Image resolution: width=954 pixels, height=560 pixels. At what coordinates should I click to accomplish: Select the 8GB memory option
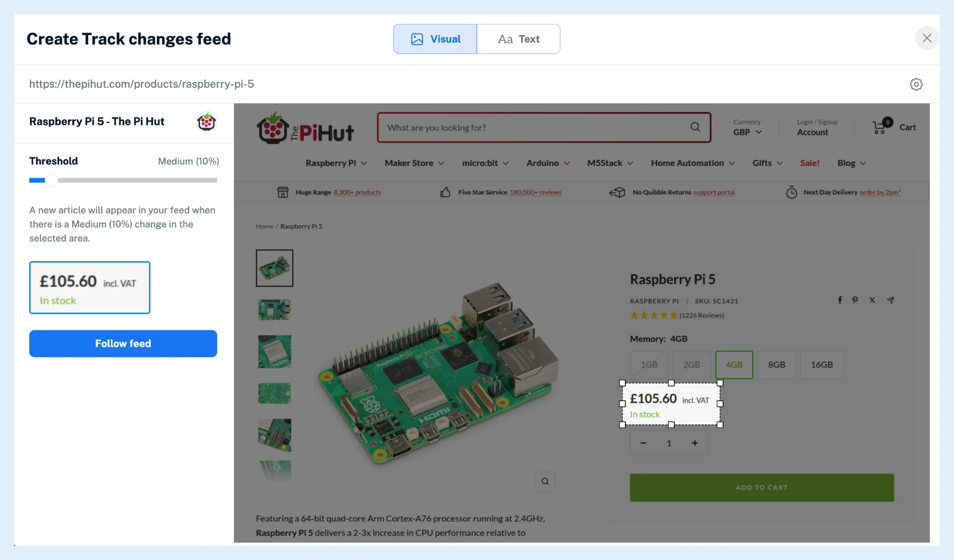[776, 365]
